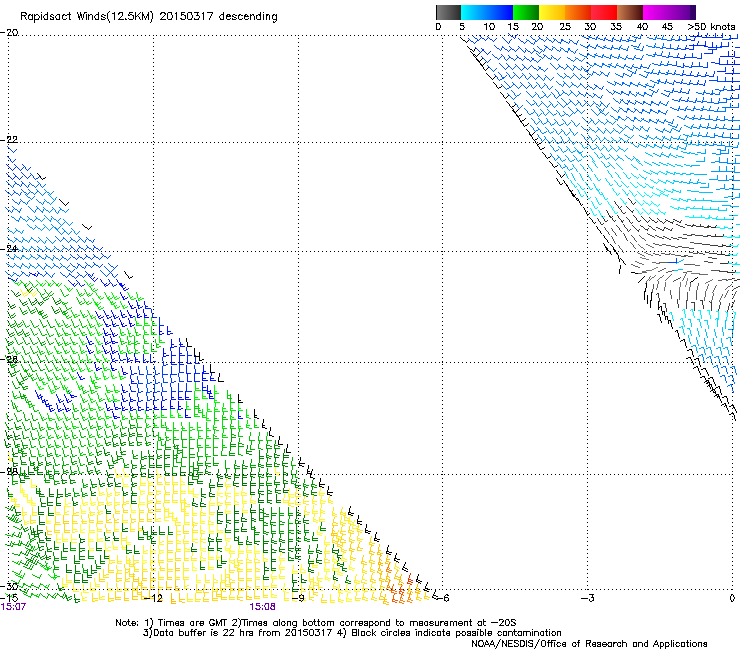This screenshot has width=740, height=650.
Task: Click the '-3' longitude axis label
Action: (x=587, y=598)
